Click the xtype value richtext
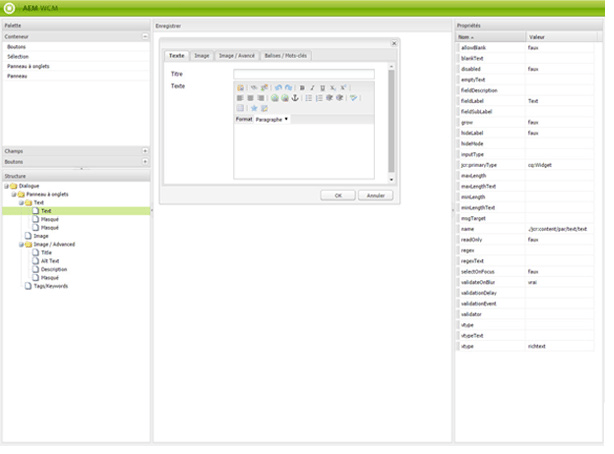 point(536,346)
